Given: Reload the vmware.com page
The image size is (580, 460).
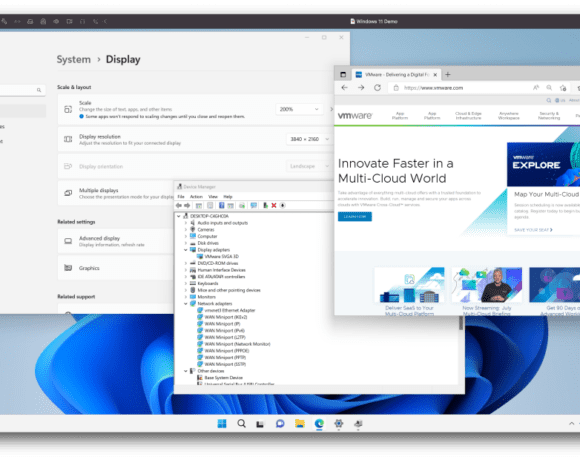Looking at the screenshot, I should pyautogui.click(x=377, y=88).
